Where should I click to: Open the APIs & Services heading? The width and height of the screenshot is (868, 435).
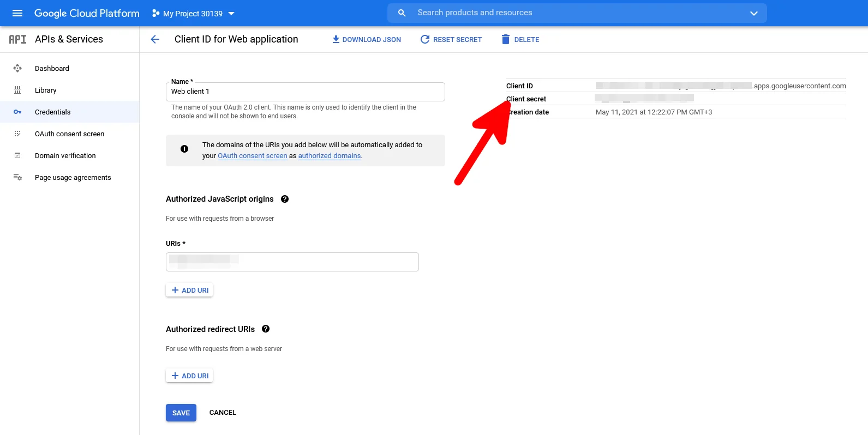(x=69, y=39)
